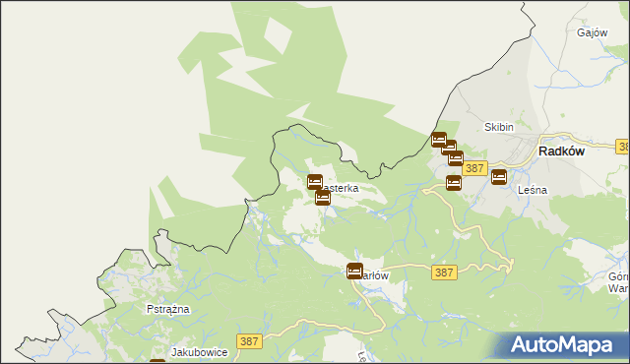The height and width of the screenshot is (364, 630).
Task: Click the Skibin village label
Action: pos(499,127)
